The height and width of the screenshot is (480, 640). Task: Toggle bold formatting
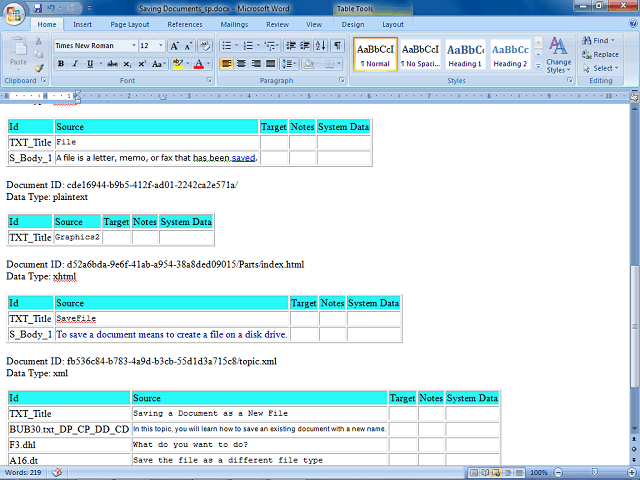(x=61, y=64)
